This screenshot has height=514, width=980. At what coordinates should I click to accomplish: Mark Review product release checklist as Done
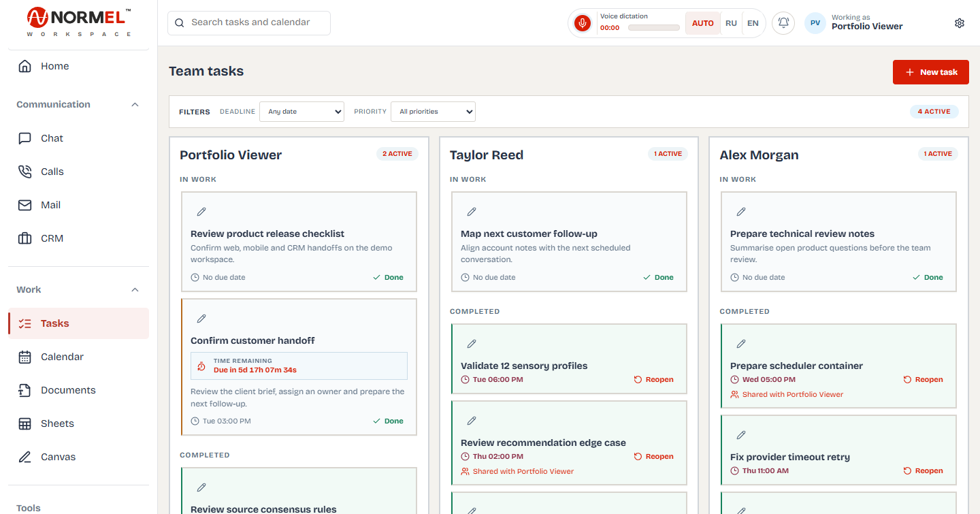point(388,278)
